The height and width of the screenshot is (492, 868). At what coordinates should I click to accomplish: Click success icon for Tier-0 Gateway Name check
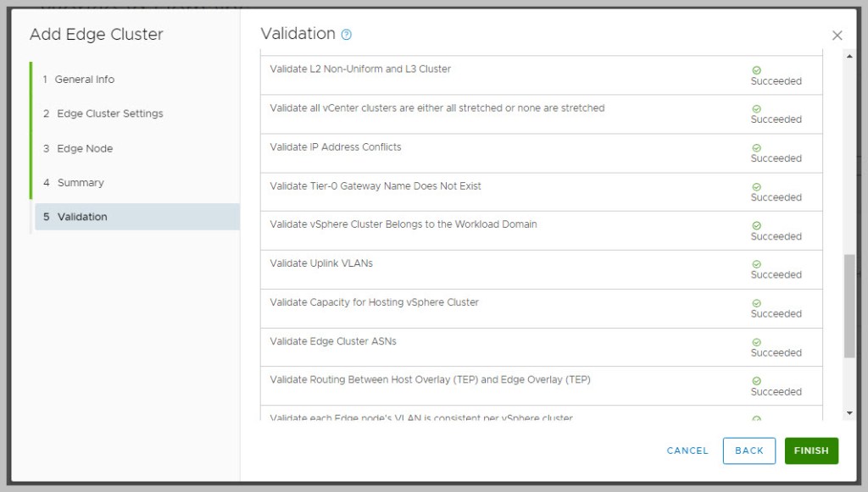[x=756, y=187]
